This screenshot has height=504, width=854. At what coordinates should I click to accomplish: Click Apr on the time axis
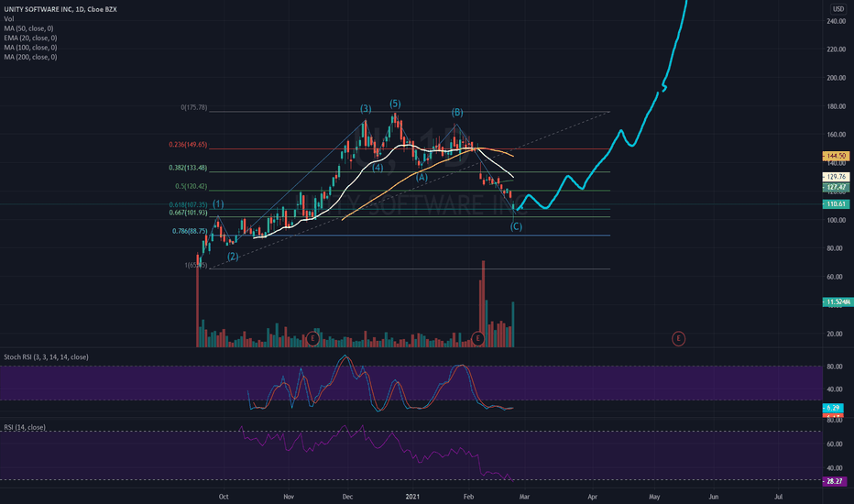point(592,497)
